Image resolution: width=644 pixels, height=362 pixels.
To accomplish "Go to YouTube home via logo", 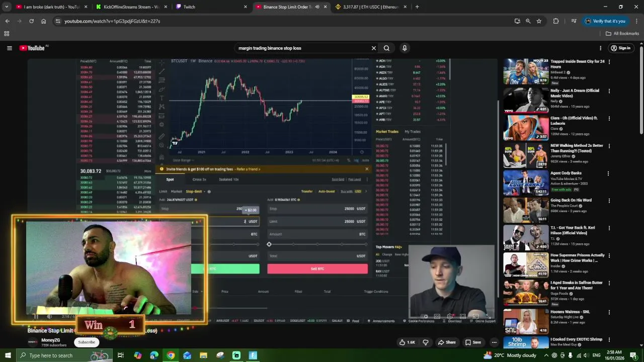I will coord(32,48).
